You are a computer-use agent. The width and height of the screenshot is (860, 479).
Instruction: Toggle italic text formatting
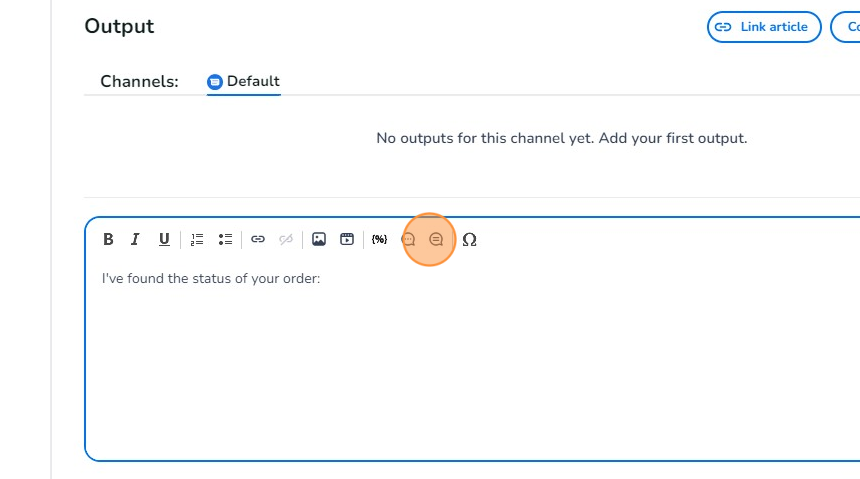pos(135,239)
